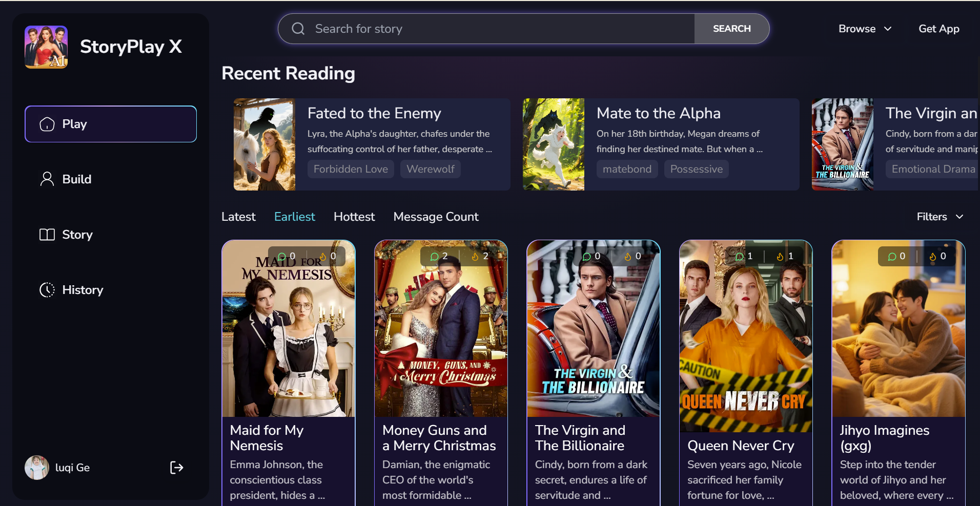Click the magnifier icon in search bar
The width and height of the screenshot is (980, 506).
(x=298, y=29)
